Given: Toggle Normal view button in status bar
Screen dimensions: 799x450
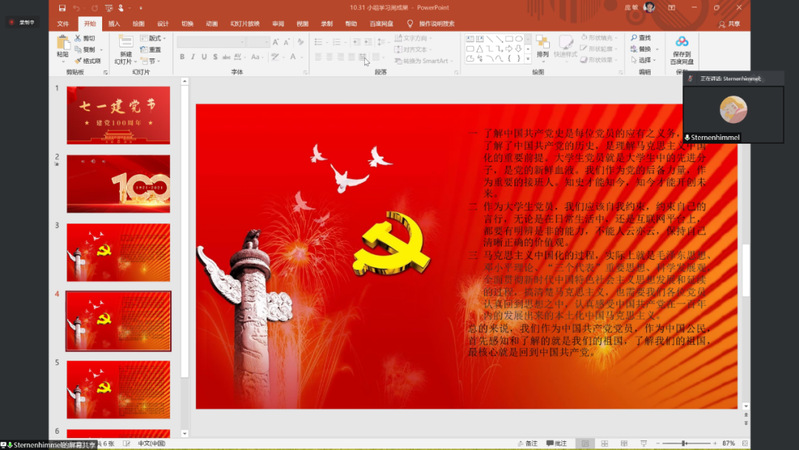Looking at the screenshot, I should point(585,443).
